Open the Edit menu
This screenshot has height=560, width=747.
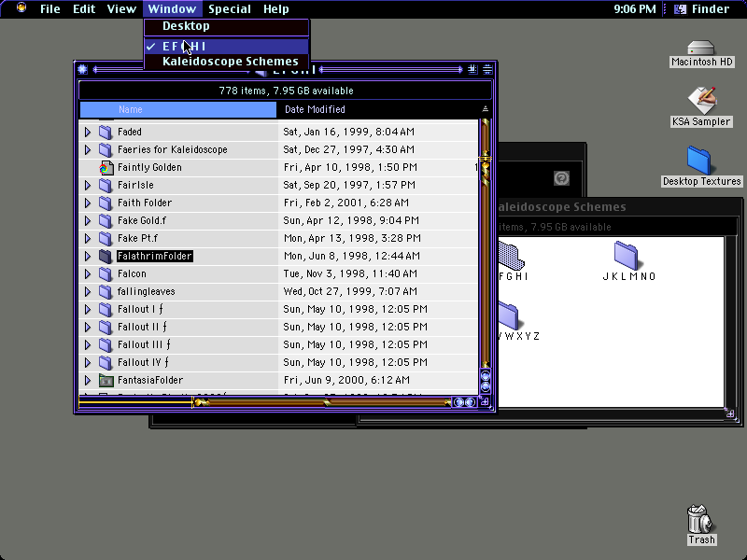[x=84, y=8]
